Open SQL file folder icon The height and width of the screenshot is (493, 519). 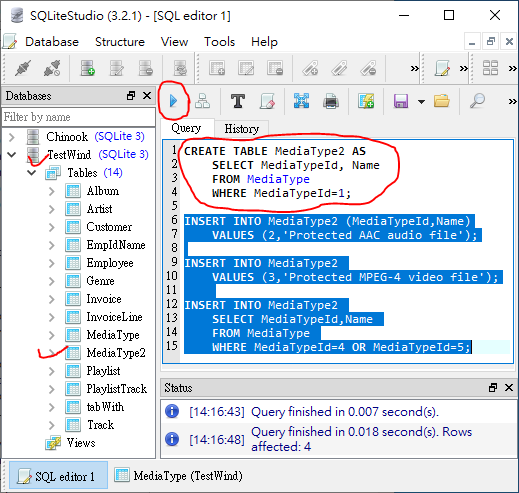pos(442,101)
